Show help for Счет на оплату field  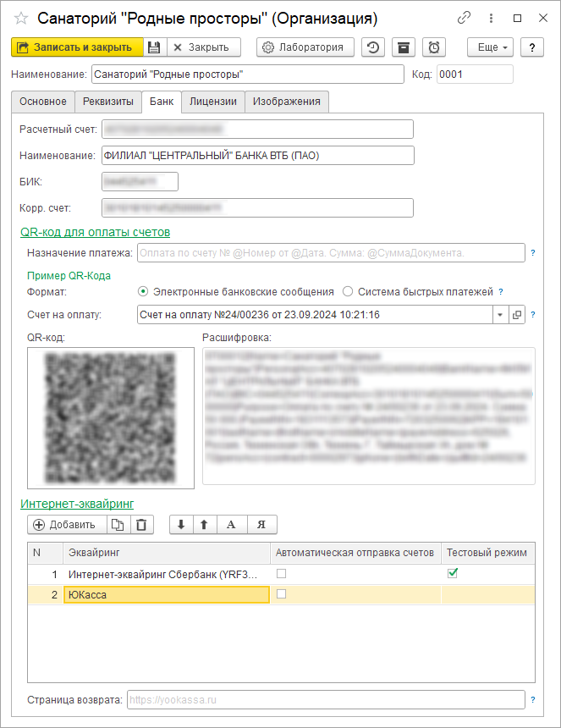pyautogui.click(x=533, y=315)
